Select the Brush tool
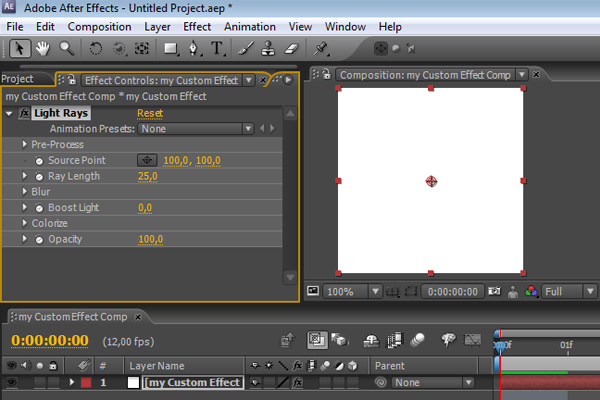This screenshot has height=400, width=600. pyautogui.click(x=245, y=49)
